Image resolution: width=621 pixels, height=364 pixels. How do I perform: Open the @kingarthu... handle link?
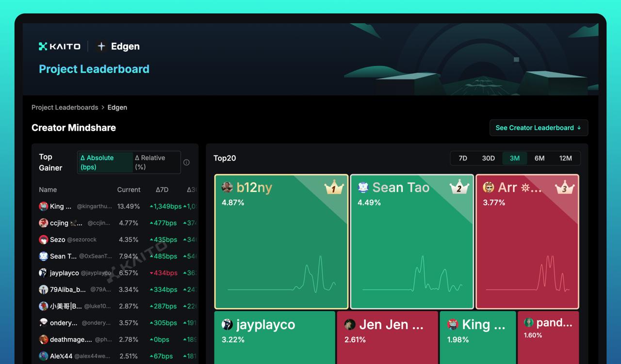tap(94, 206)
